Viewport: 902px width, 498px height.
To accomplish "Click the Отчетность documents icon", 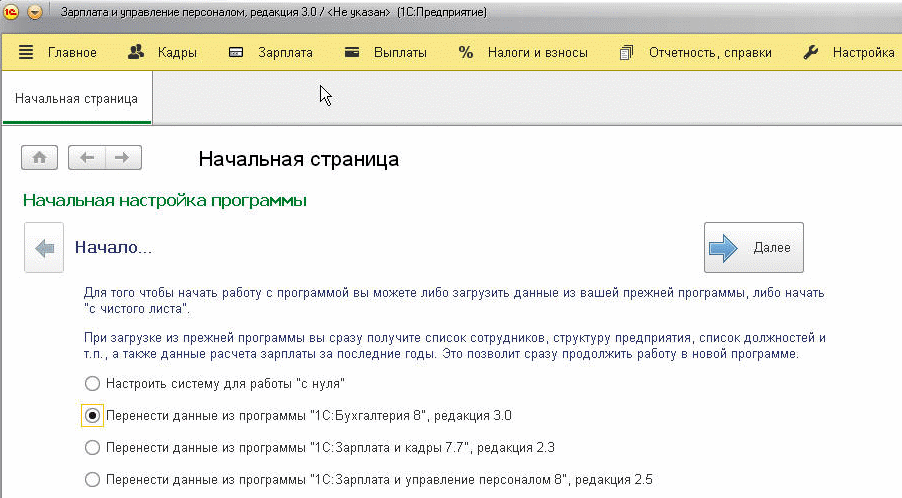I will coord(626,52).
